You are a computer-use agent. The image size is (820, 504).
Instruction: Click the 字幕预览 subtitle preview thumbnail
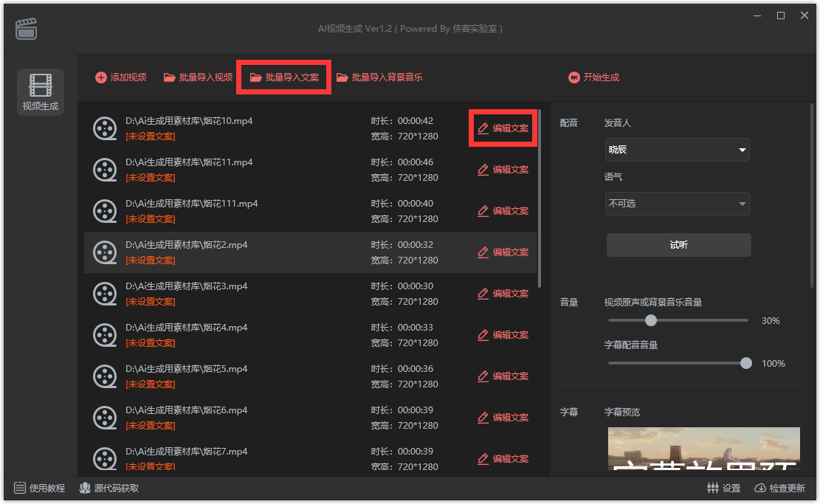point(703,450)
